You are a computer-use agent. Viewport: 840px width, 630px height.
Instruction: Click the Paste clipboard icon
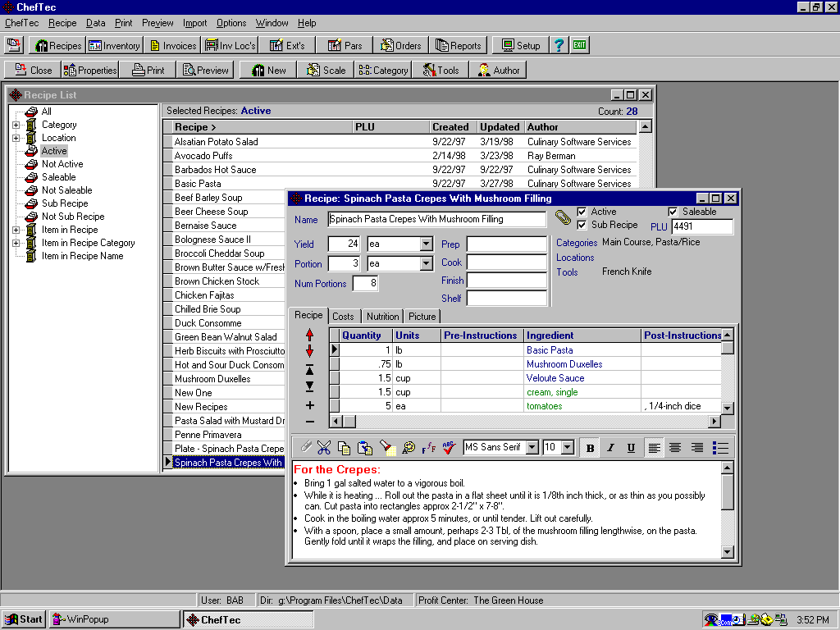click(x=365, y=447)
